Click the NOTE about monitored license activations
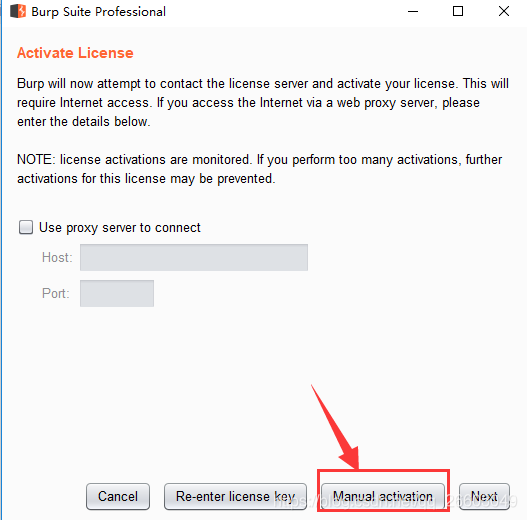Screen dimensions: 527x520 tap(259, 169)
